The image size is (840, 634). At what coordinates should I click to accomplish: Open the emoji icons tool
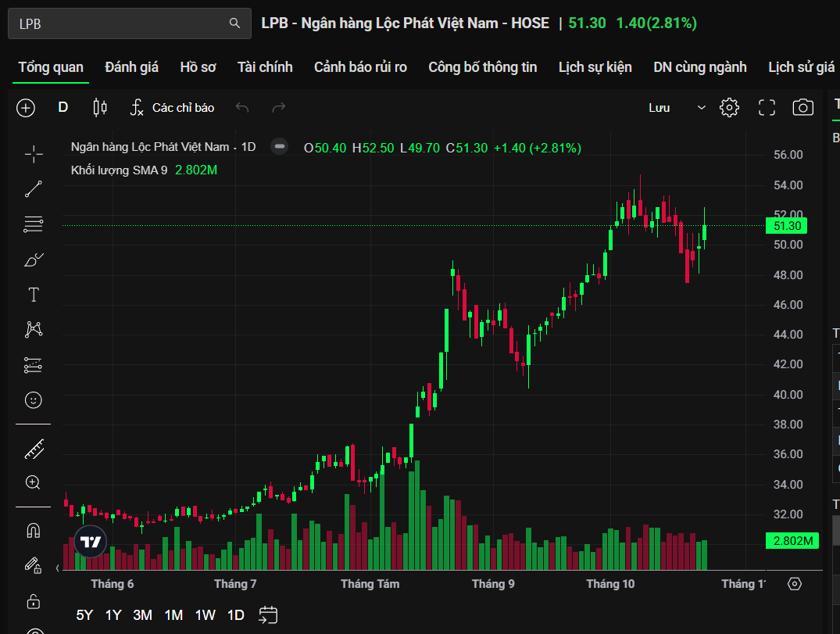pos(34,400)
